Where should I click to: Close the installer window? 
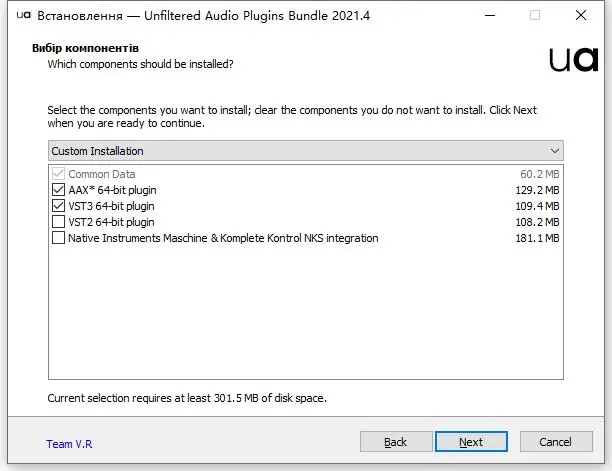tap(581, 15)
